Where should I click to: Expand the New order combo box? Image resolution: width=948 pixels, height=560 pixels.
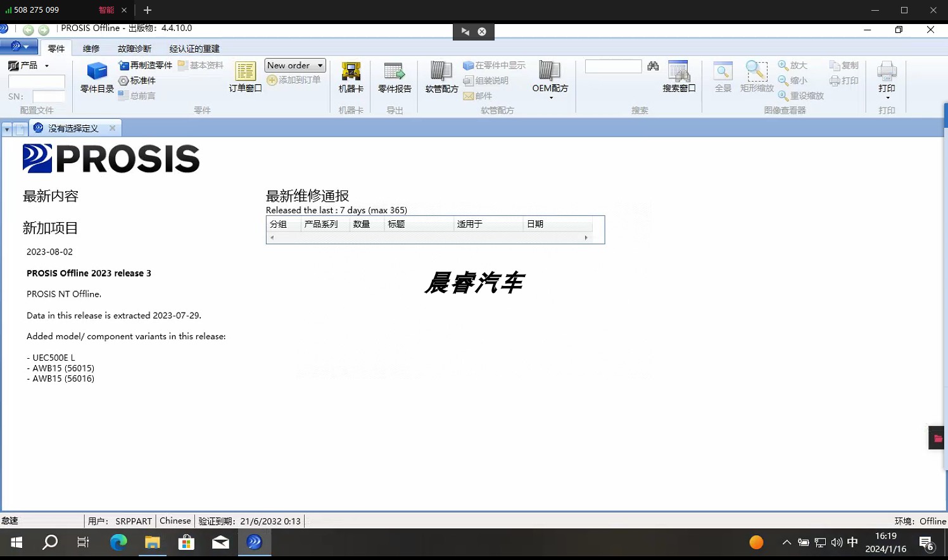click(320, 65)
